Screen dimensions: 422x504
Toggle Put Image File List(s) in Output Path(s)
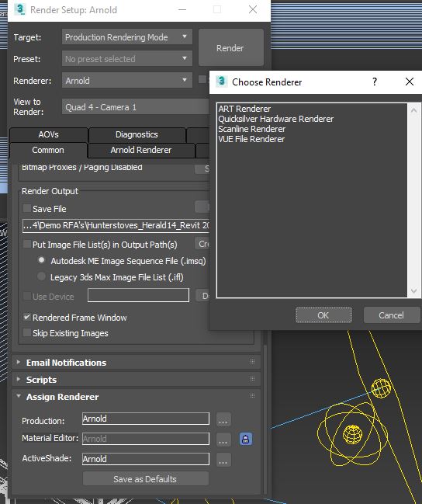[27, 244]
